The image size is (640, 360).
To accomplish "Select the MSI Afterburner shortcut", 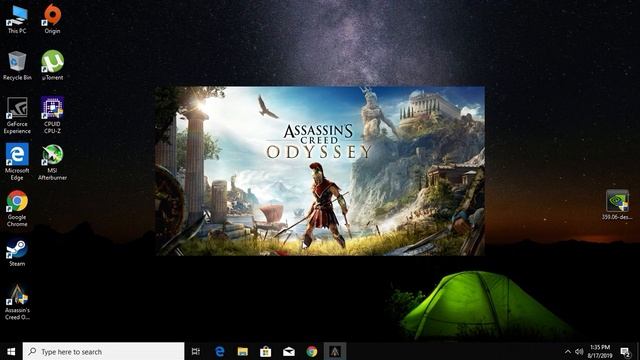I will [x=52, y=162].
